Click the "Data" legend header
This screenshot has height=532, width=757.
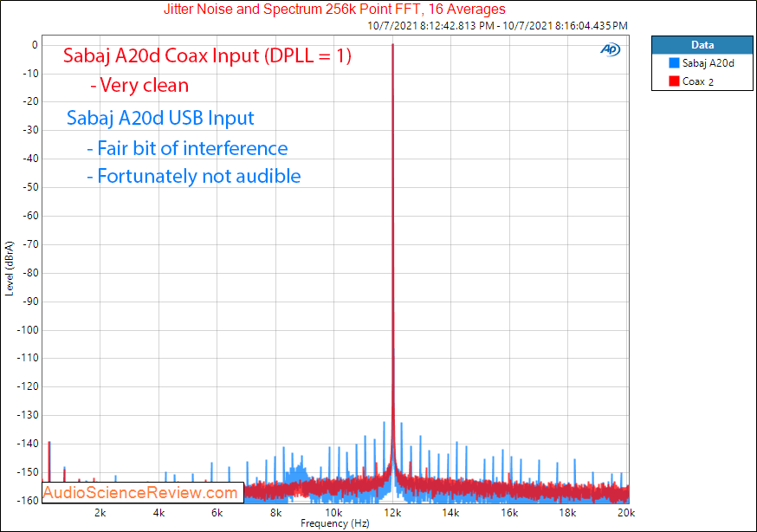702,45
